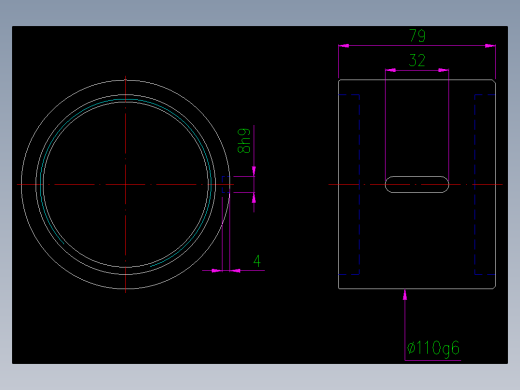Click the 8h9 key width dimension
Image resolution: width=520 pixels, height=390 pixels.
(x=244, y=141)
